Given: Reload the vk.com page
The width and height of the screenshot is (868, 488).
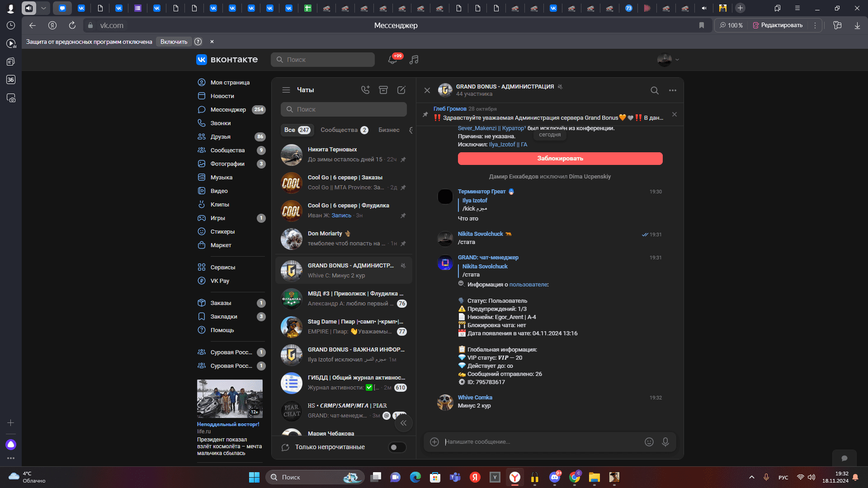Looking at the screenshot, I should click(x=72, y=25).
